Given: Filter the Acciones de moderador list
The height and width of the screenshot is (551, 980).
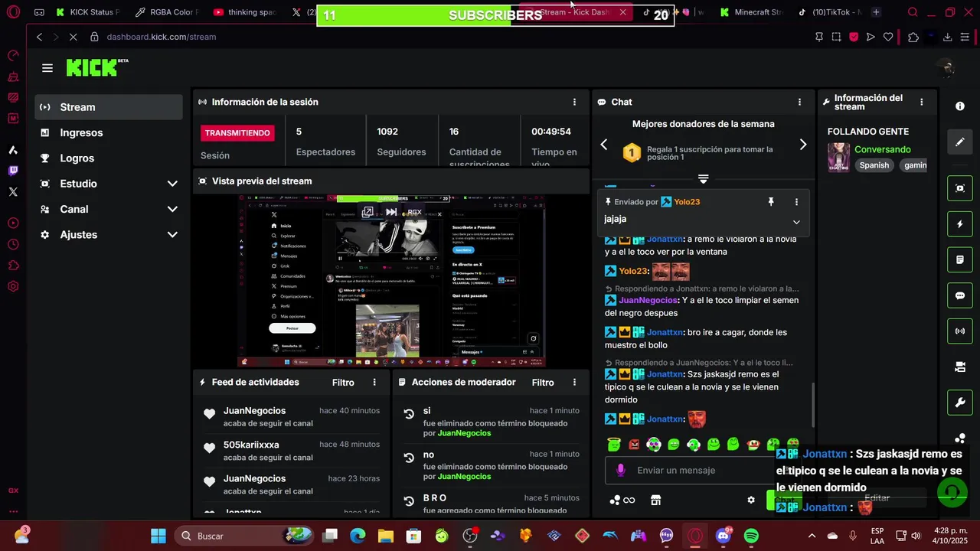Looking at the screenshot, I should (x=543, y=382).
